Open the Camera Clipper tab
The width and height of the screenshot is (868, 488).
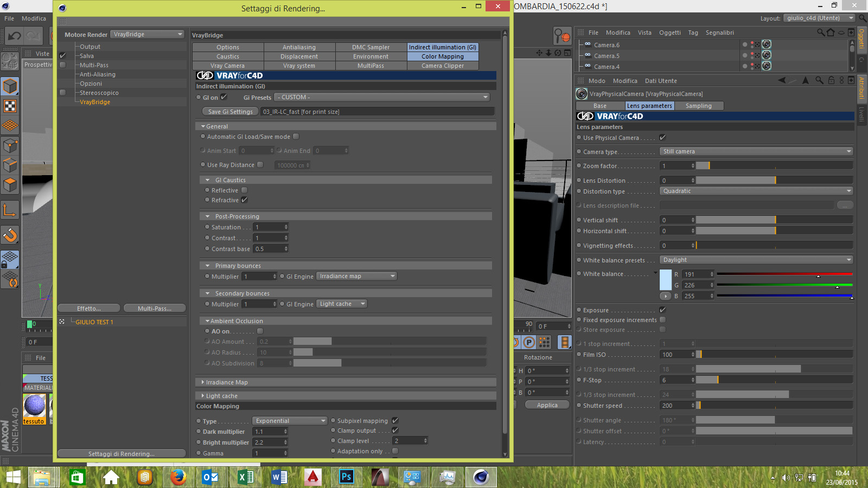(x=443, y=66)
